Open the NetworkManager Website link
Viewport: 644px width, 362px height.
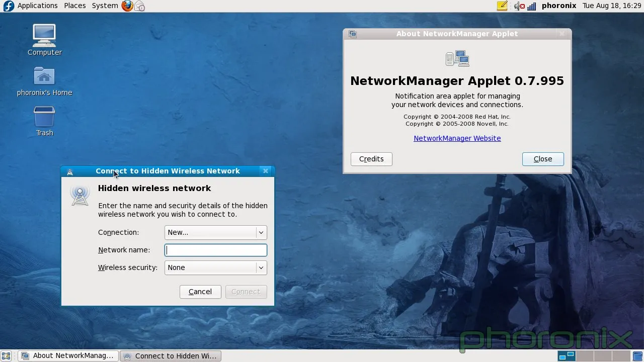pos(457,138)
